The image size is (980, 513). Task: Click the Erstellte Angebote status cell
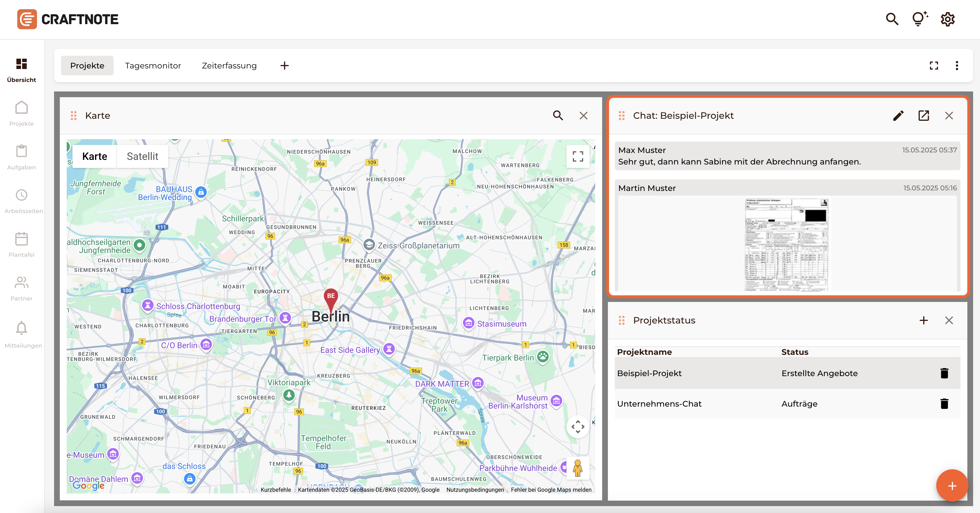(x=820, y=373)
